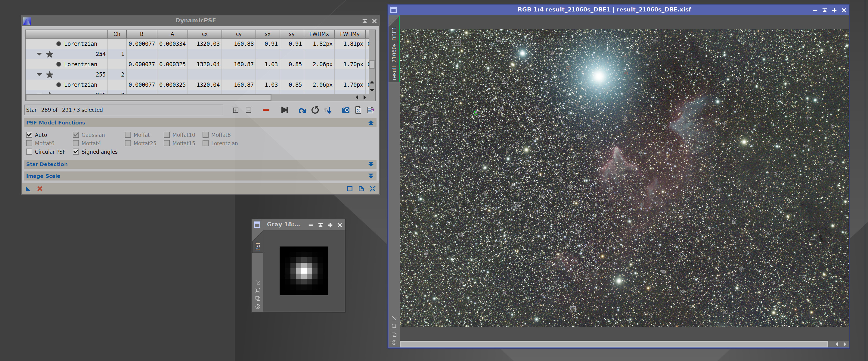
Task: Toggle the Gaussian model checkbox
Action: click(76, 135)
